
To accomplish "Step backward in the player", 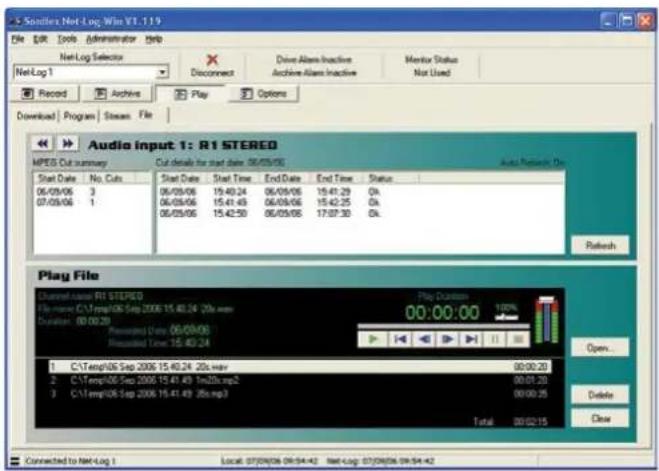I will (424, 339).
